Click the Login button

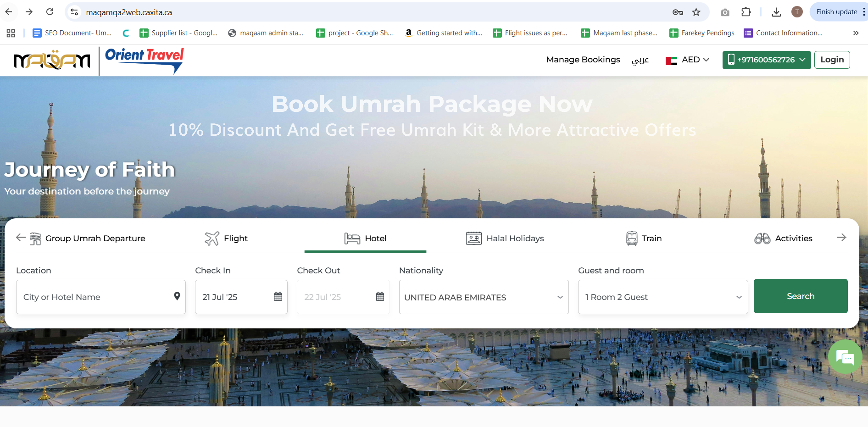pos(832,60)
